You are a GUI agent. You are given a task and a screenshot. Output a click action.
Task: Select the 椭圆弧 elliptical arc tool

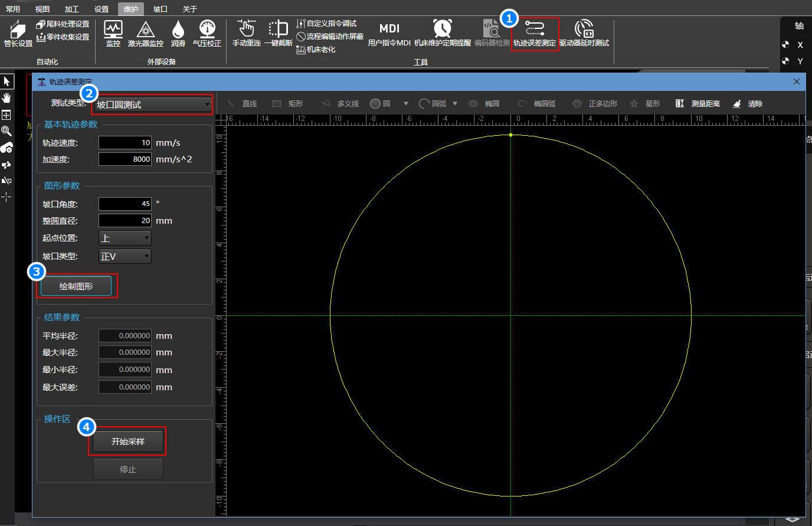point(536,103)
